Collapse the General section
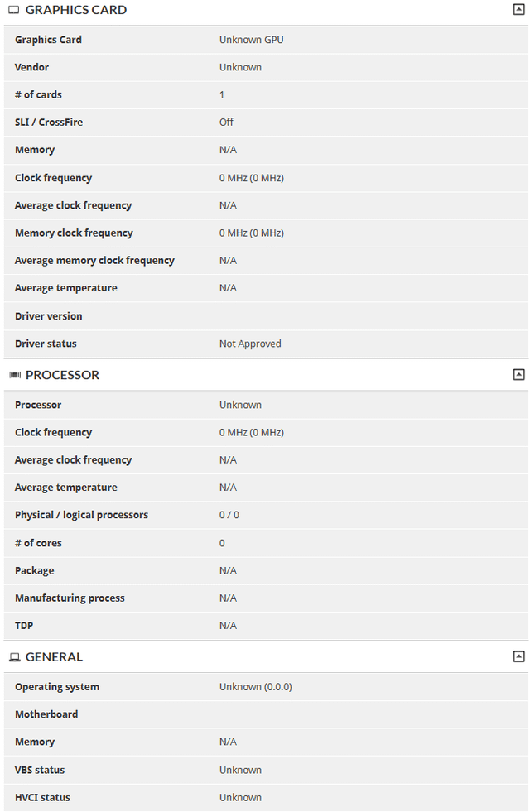 [x=518, y=656]
